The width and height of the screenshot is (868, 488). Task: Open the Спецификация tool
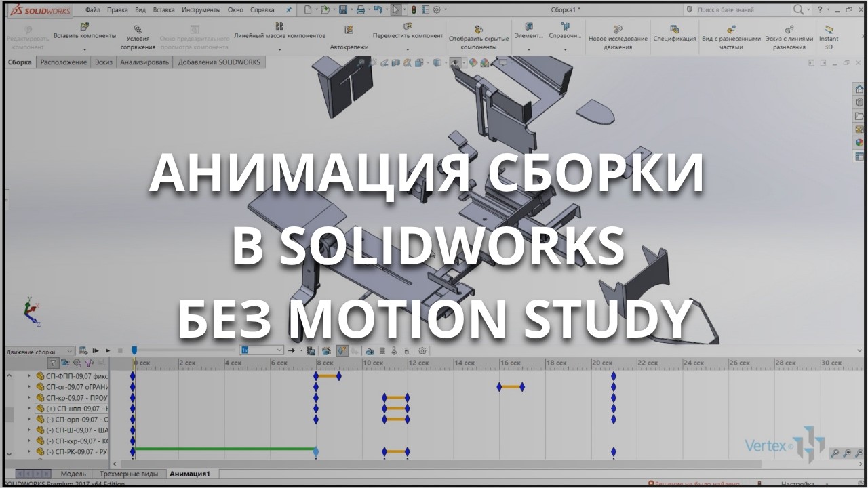[675, 34]
